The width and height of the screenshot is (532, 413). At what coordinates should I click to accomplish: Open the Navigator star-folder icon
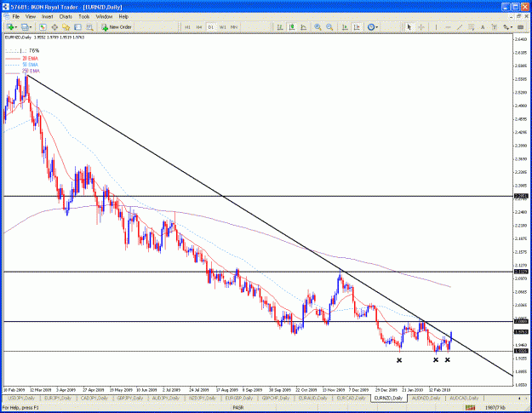point(66,27)
